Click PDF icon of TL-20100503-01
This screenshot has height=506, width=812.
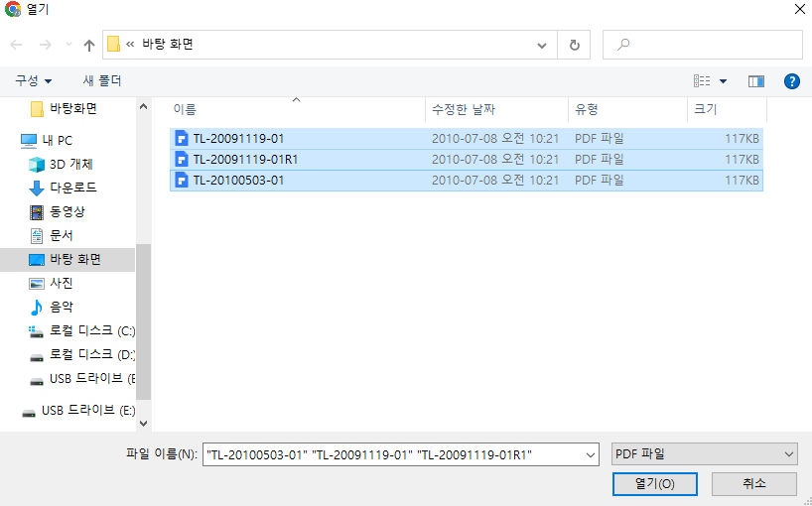[x=182, y=180]
